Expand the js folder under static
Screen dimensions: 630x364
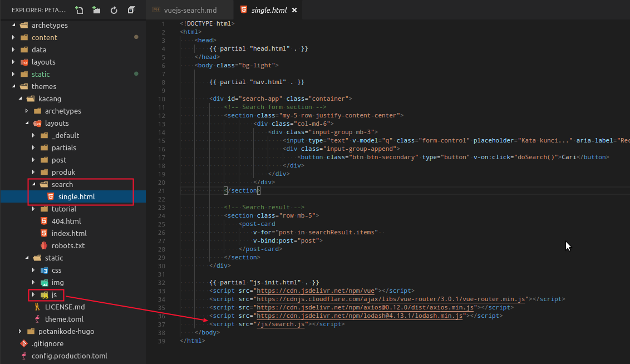54,294
